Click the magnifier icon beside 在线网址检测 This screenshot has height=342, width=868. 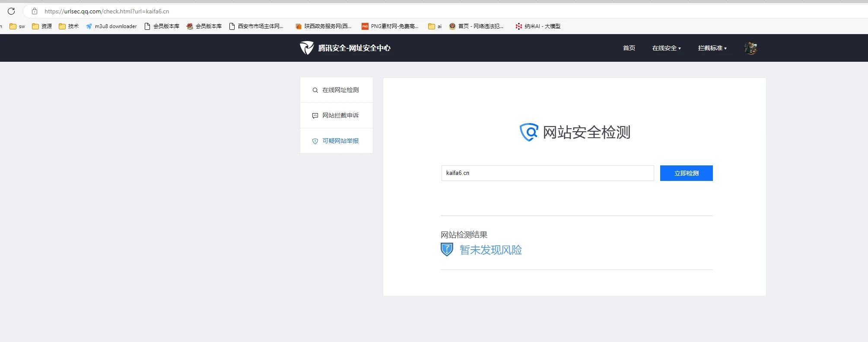pos(315,90)
